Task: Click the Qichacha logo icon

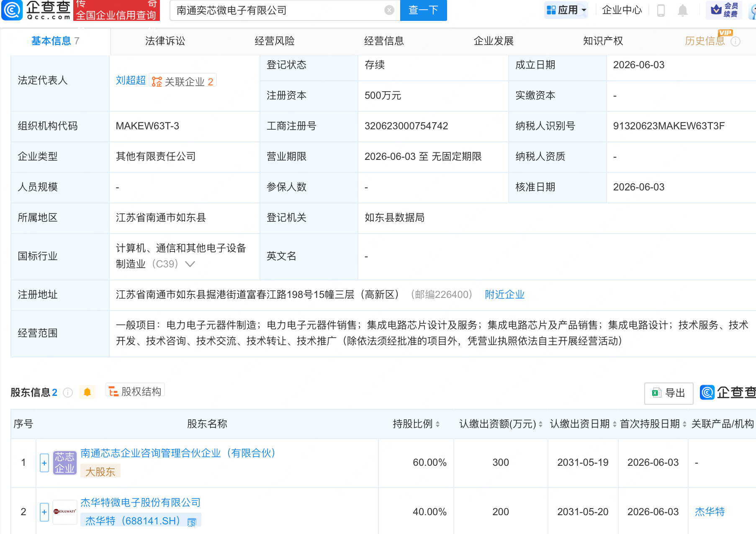Action: point(12,10)
